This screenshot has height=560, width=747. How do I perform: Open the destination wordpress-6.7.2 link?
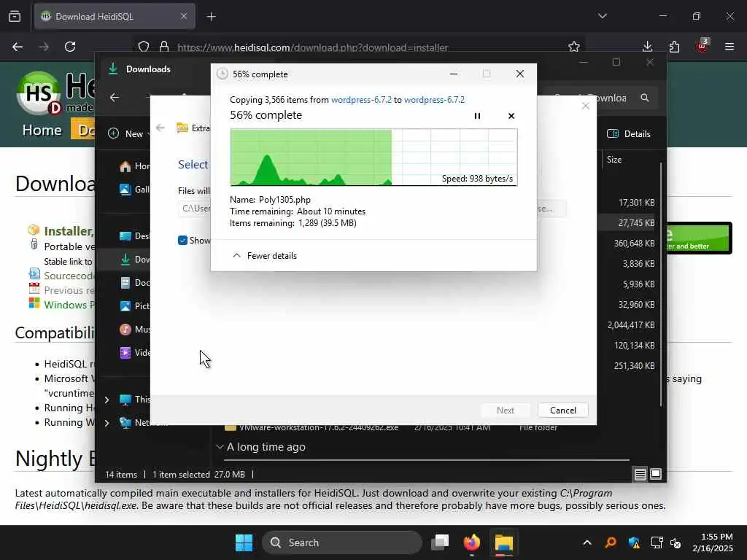click(x=434, y=99)
